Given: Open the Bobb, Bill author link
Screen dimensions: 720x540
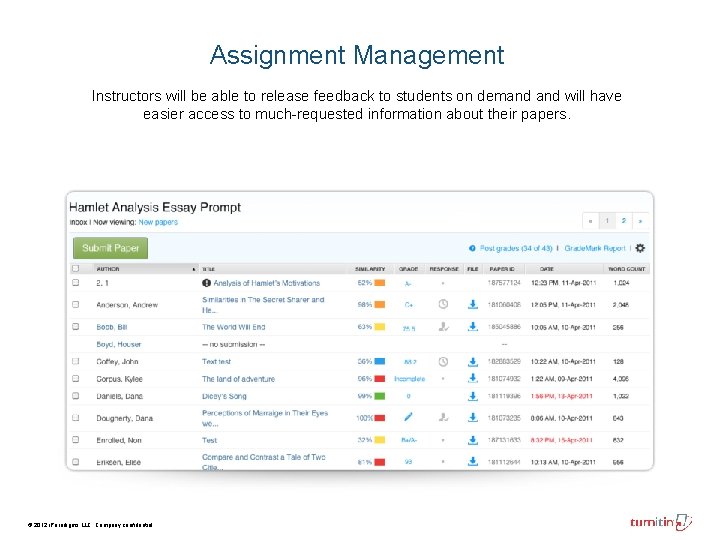Looking at the screenshot, I should 112,327.
